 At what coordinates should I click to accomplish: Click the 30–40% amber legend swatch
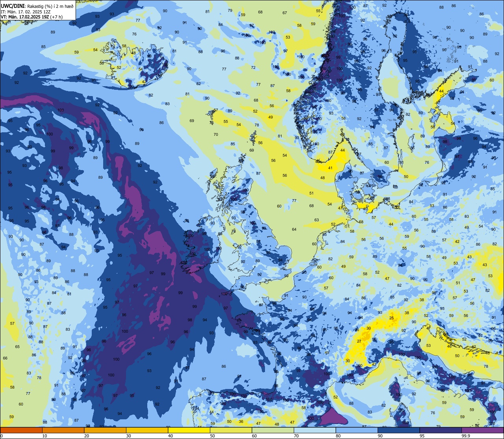click(147, 430)
